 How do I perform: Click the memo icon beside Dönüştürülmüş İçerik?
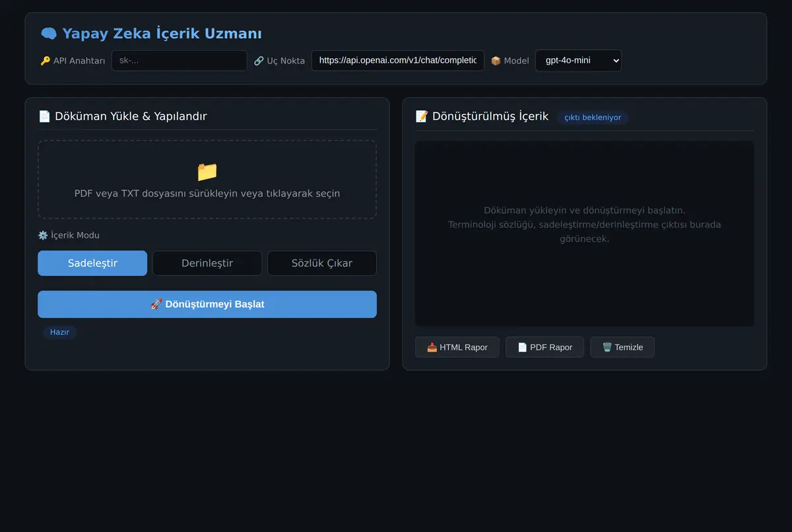coord(422,116)
